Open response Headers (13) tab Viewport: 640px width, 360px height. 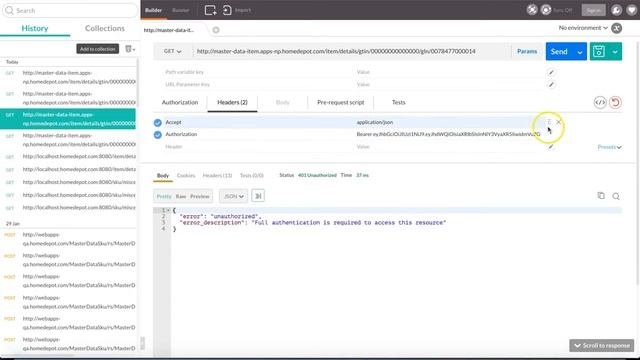pos(217,176)
